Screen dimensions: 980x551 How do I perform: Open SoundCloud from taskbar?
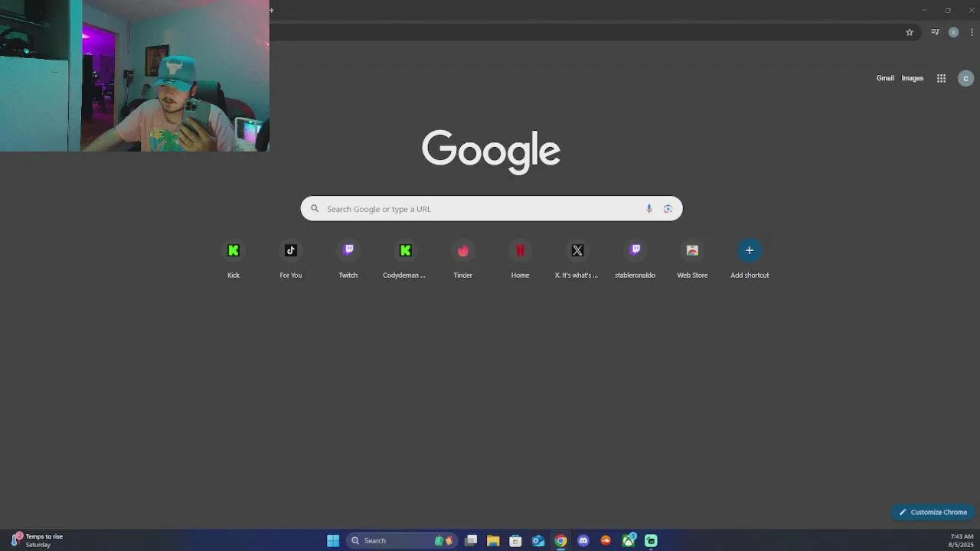pos(606,540)
